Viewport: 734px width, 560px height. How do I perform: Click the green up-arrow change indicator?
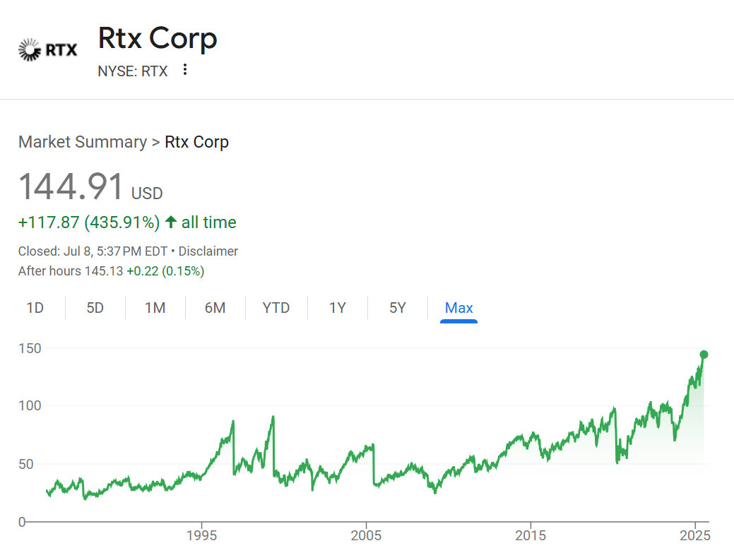170,222
